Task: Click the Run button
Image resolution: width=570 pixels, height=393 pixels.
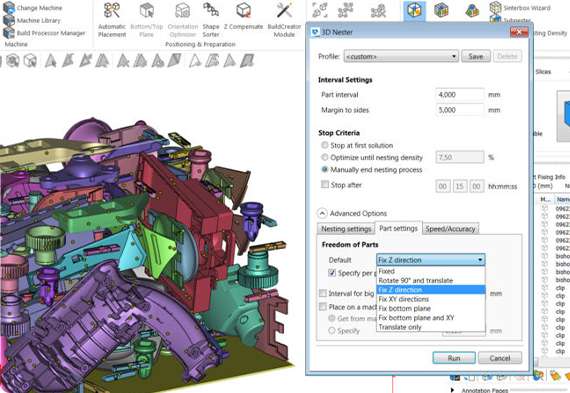Action: pos(454,358)
